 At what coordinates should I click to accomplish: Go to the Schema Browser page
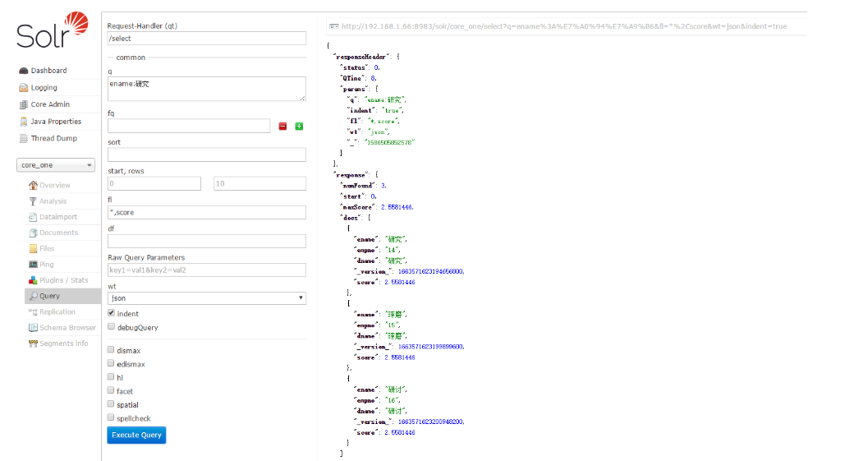tap(67, 327)
